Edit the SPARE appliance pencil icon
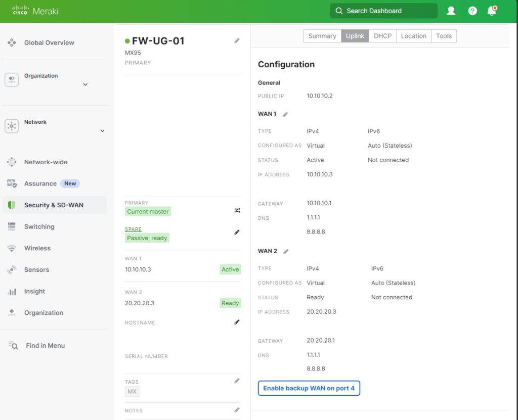 [x=237, y=232]
